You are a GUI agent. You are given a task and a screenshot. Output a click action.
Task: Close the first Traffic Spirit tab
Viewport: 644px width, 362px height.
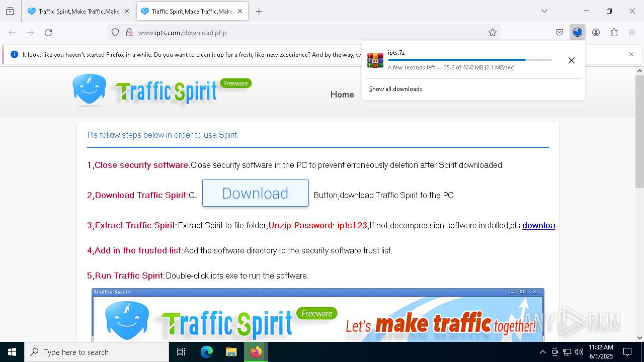tap(126, 11)
